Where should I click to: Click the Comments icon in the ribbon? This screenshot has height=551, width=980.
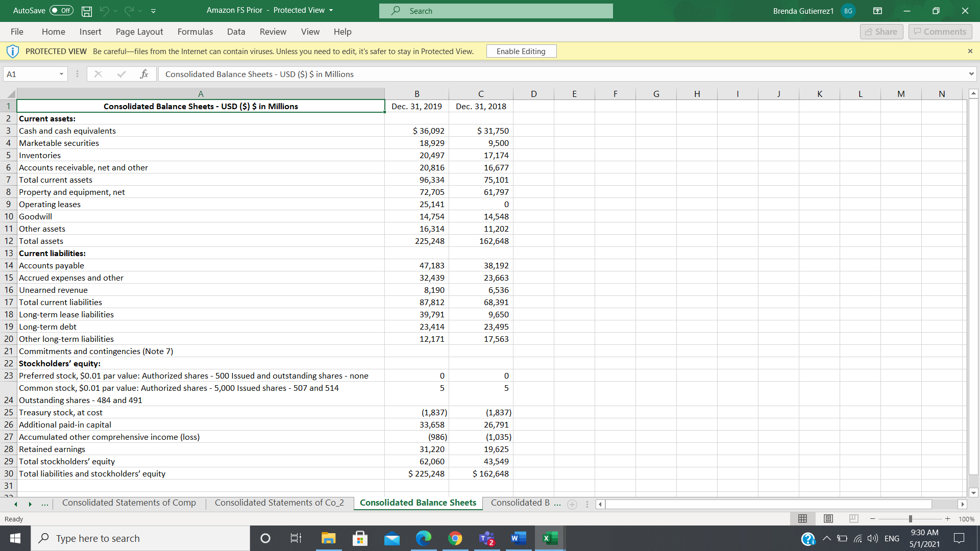tap(940, 31)
